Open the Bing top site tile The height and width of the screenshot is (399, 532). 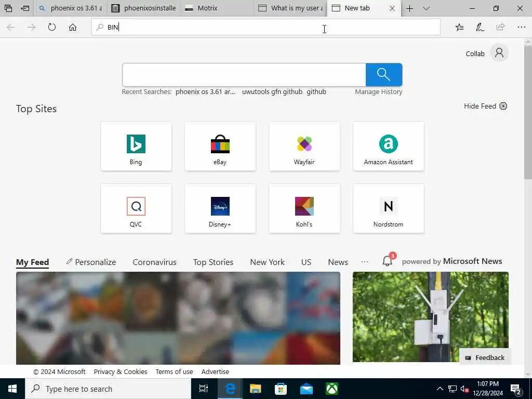coord(136,146)
